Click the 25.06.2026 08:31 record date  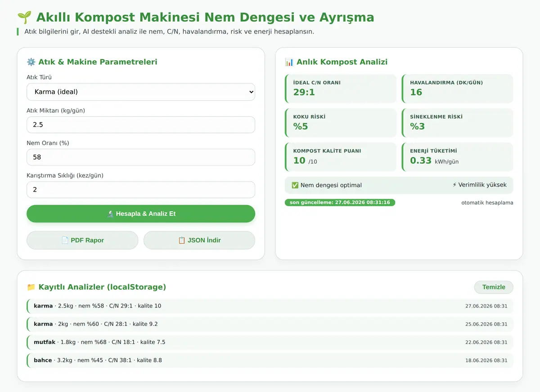click(486, 324)
